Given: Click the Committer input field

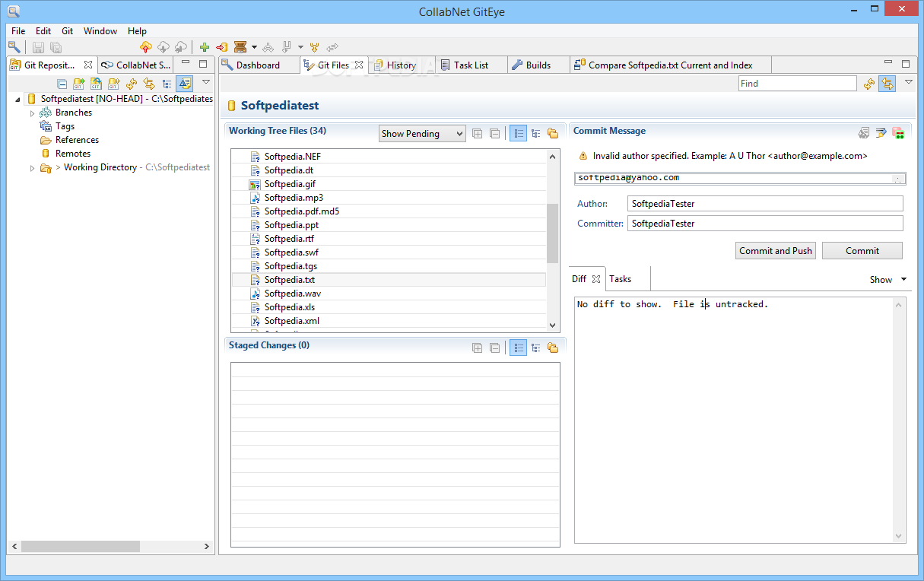Looking at the screenshot, I should [765, 224].
